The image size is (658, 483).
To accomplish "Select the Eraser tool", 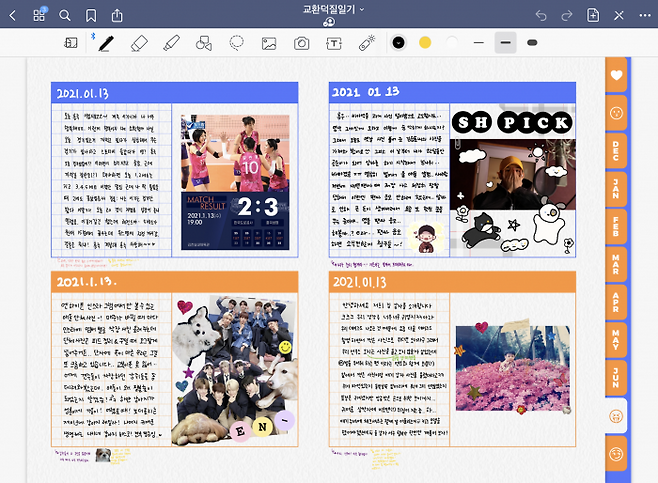I will click(x=138, y=43).
